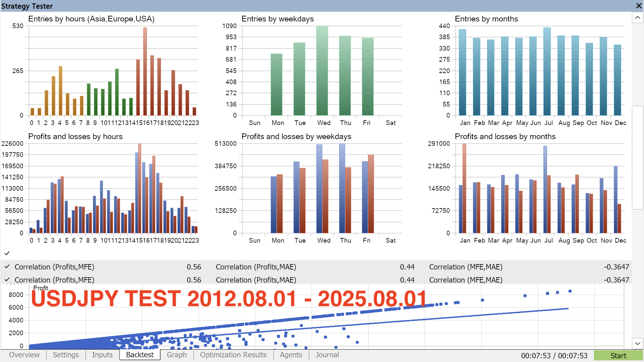The image size is (644, 362).
Task: Open the Optimization Results tab
Action: click(233, 355)
